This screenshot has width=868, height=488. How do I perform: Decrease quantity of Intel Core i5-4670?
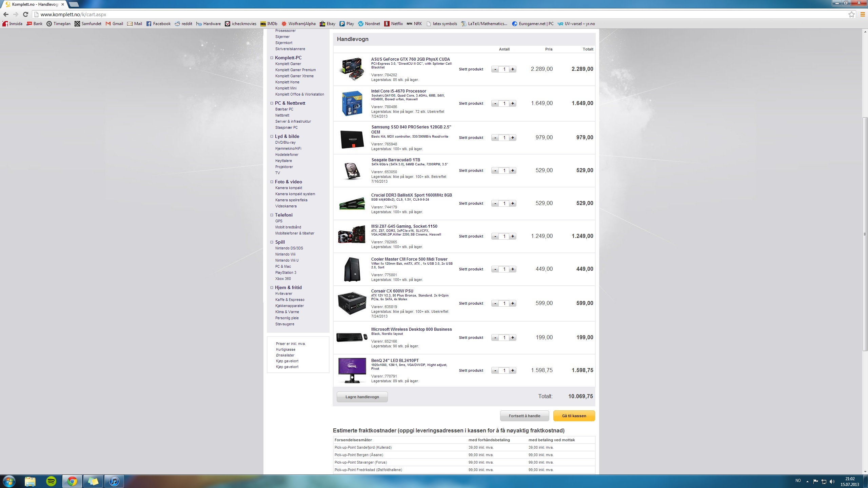click(x=495, y=103)
